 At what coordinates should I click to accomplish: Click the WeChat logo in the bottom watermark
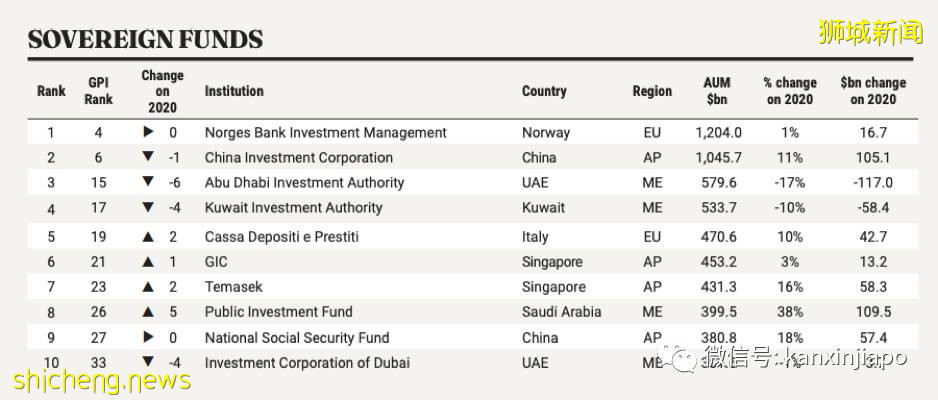pyautogui.click(x=683, y=358)
